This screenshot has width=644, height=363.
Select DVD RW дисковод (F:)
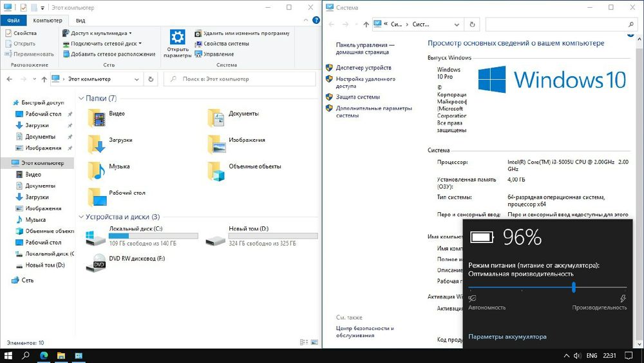(126, 262)
